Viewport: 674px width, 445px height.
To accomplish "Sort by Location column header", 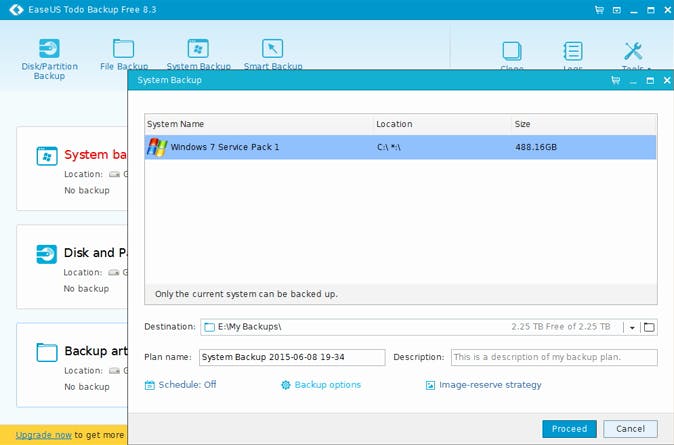I will pos(442,124).
